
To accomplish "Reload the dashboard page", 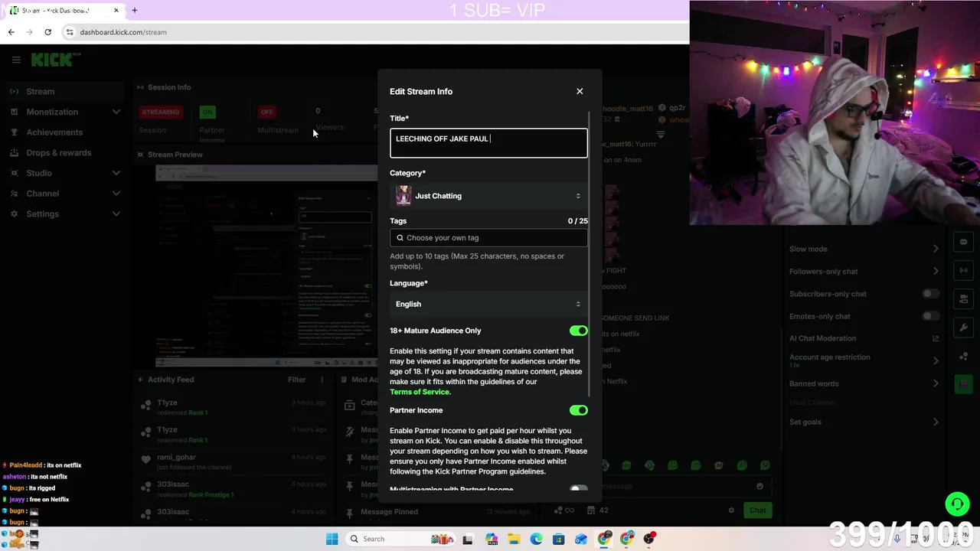I will coord(48,32).
